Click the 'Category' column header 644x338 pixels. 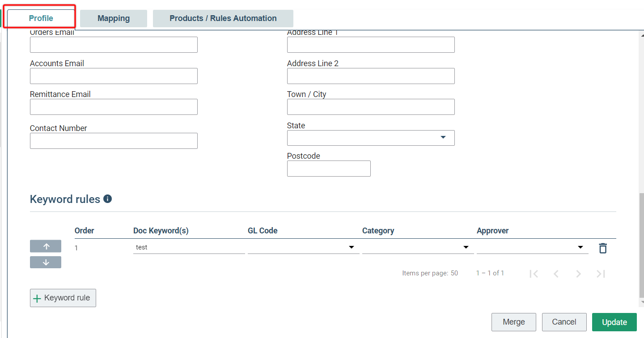coord(378,231)
